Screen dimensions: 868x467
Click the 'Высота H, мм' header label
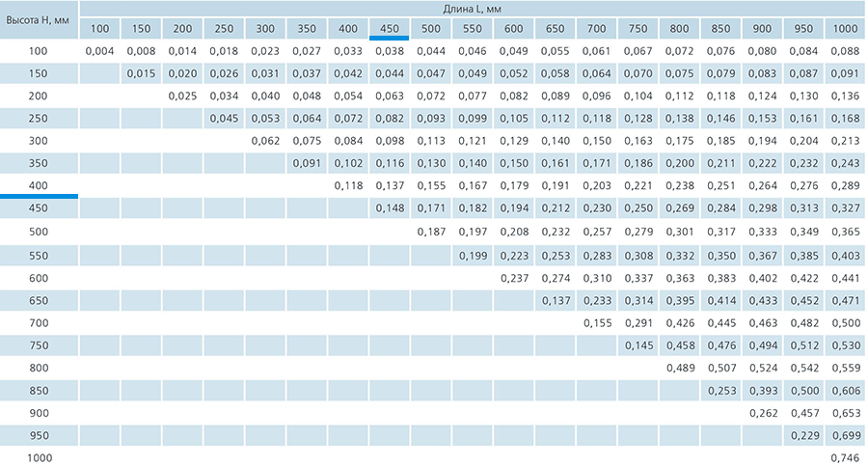[x=38, y=20]
